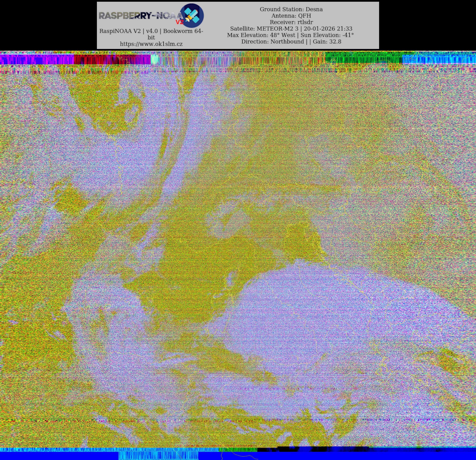The height and width of the screenshot is (460, 476).
Task: Click the Ground Station: Desna label
Action: point(291,9)
